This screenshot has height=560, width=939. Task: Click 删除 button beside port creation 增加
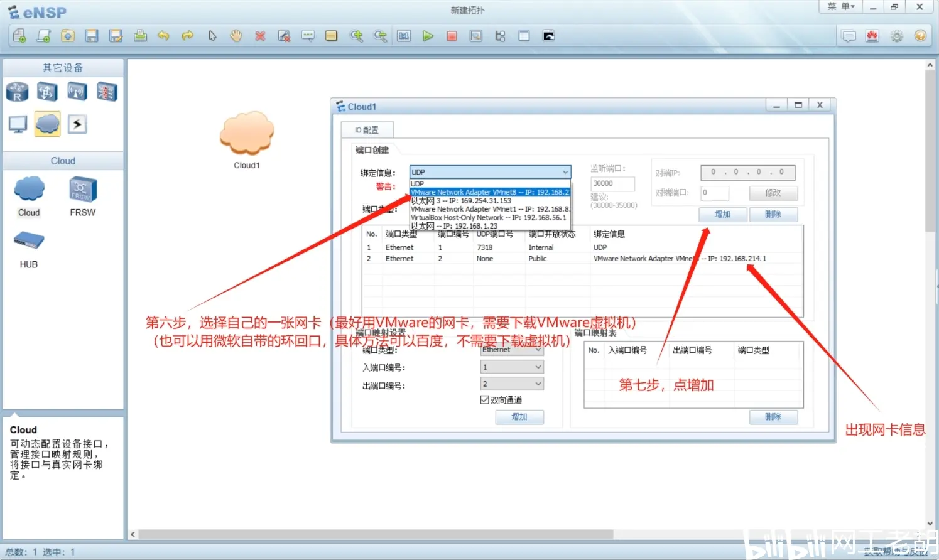(x=773, y=215)
